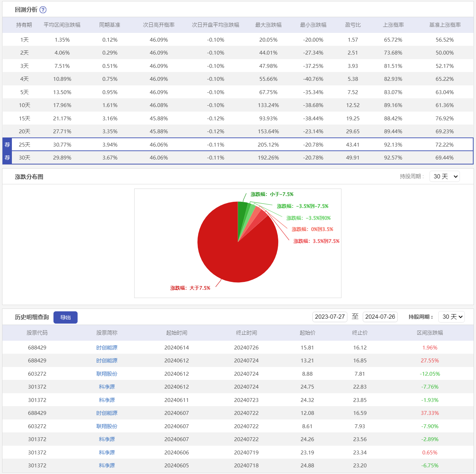Open 科净源 link ending 20240718
This screenshot has height=474, width=476.
coord(107,466)
